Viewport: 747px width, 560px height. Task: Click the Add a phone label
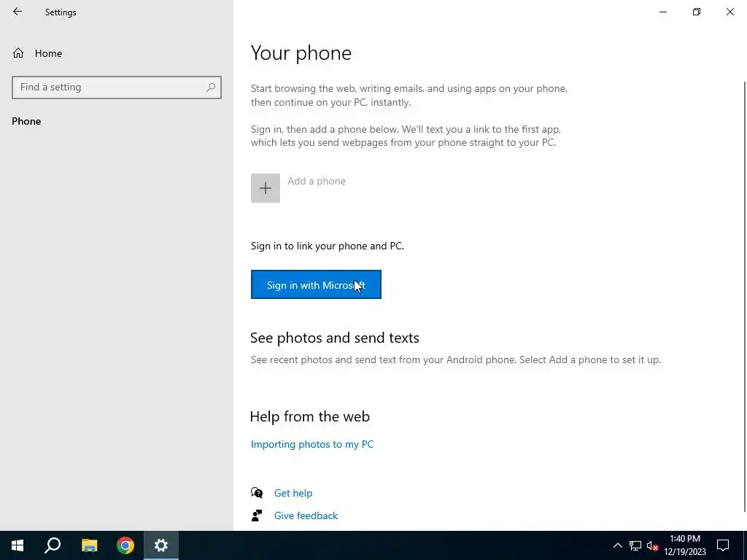(x=317, y=181)
